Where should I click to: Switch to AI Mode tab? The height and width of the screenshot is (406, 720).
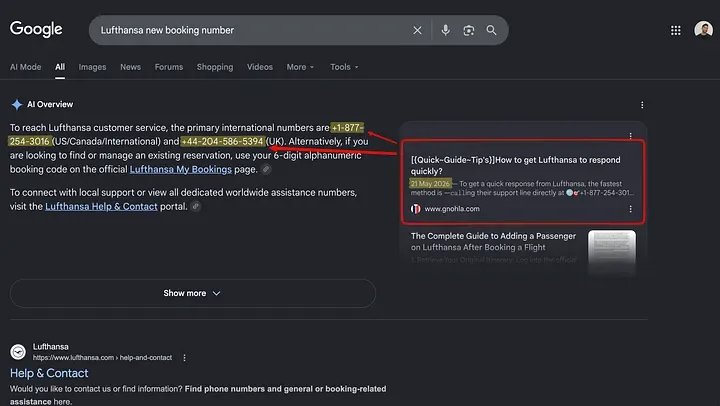26,67
